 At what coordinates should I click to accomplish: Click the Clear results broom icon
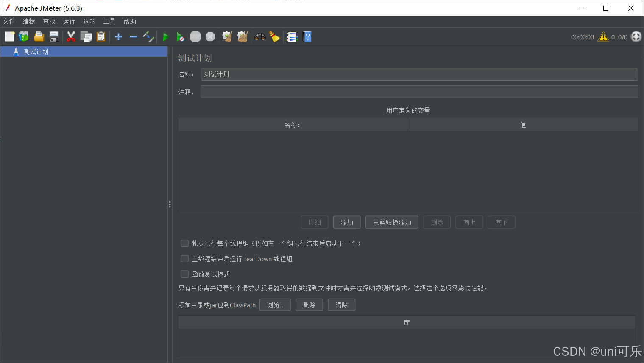pos(227,37)
